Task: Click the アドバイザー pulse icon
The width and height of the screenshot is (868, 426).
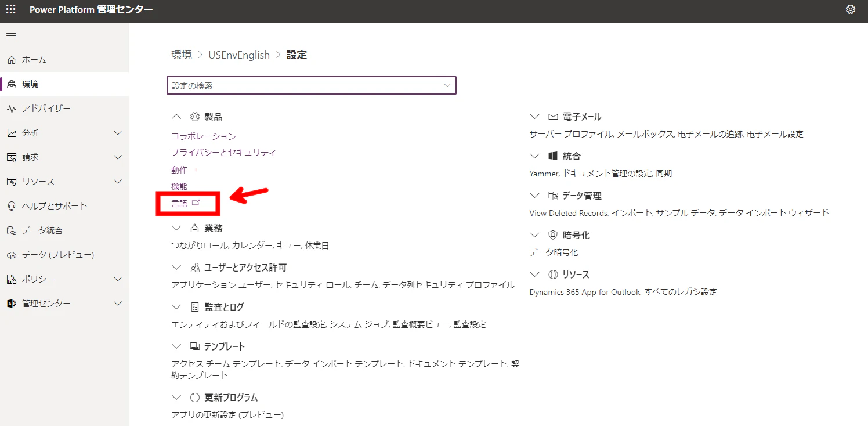Action: point(11,109)
